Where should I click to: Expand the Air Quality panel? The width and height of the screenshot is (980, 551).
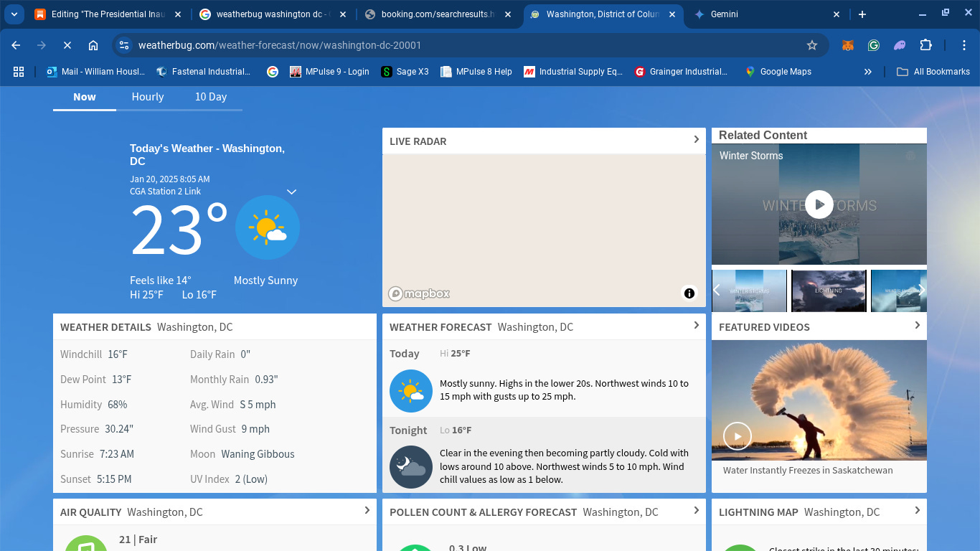(x=367, y=511)
